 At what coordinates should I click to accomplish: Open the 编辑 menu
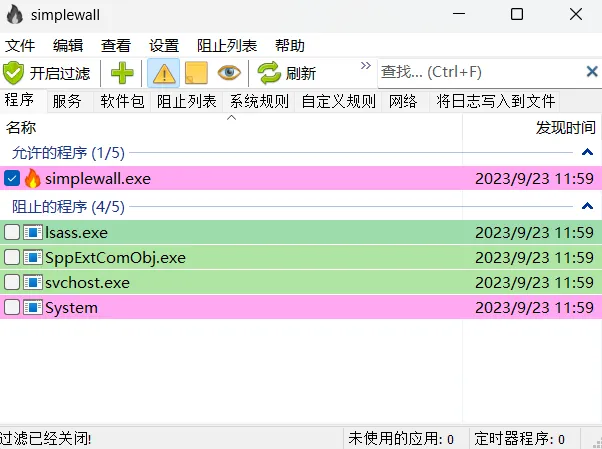(x=68, y=46)
